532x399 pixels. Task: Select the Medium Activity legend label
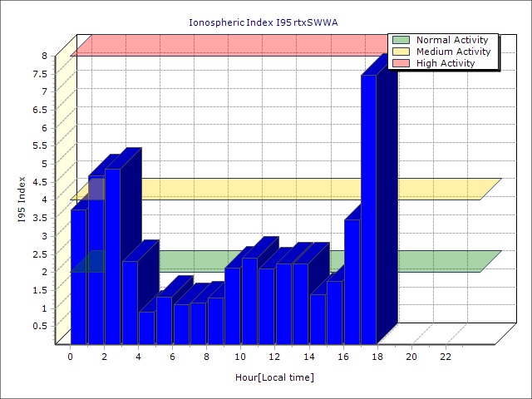click(453, 52)
